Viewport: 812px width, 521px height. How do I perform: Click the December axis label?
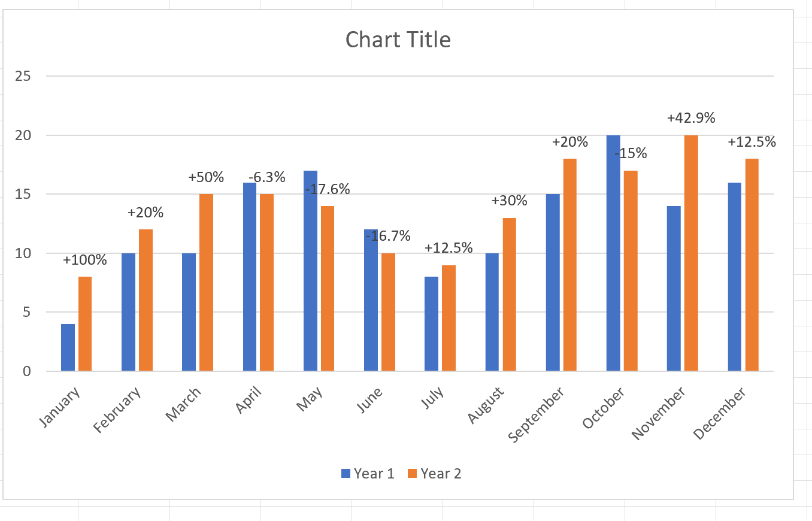coord(720,414)
